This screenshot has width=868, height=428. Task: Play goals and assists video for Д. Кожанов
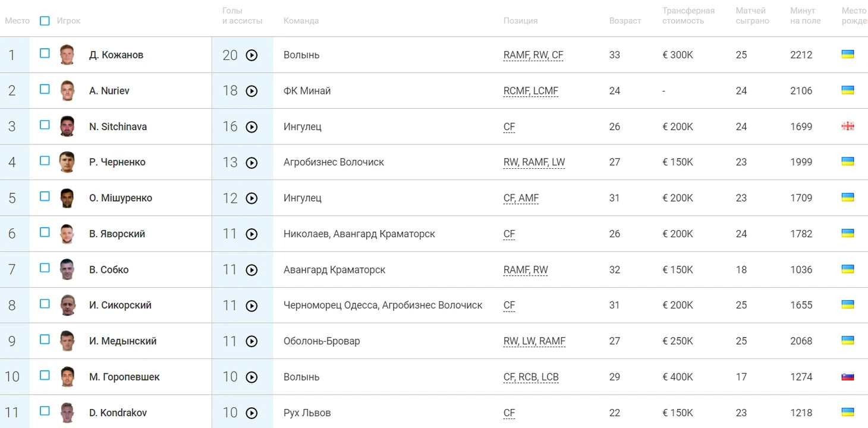[251, 55]
